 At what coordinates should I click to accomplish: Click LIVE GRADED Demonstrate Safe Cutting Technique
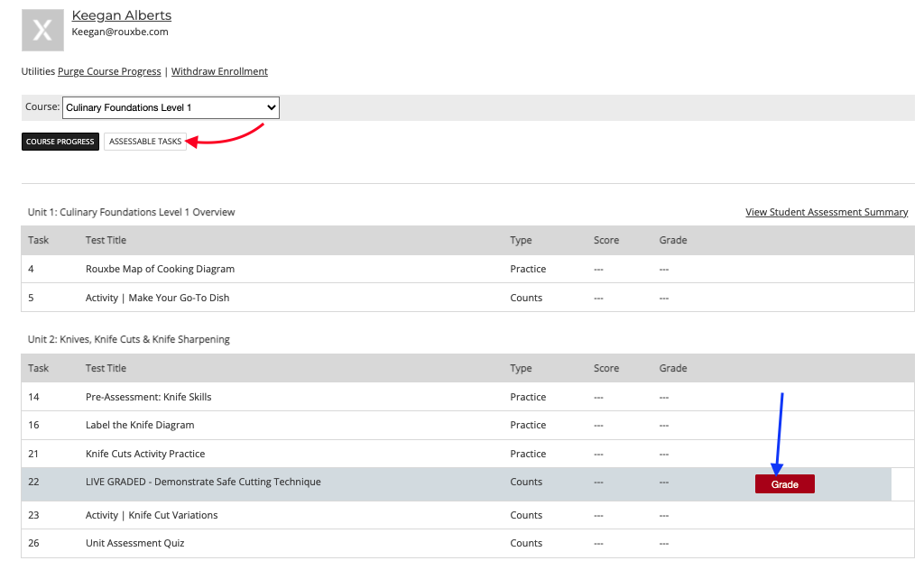[203, 482]
